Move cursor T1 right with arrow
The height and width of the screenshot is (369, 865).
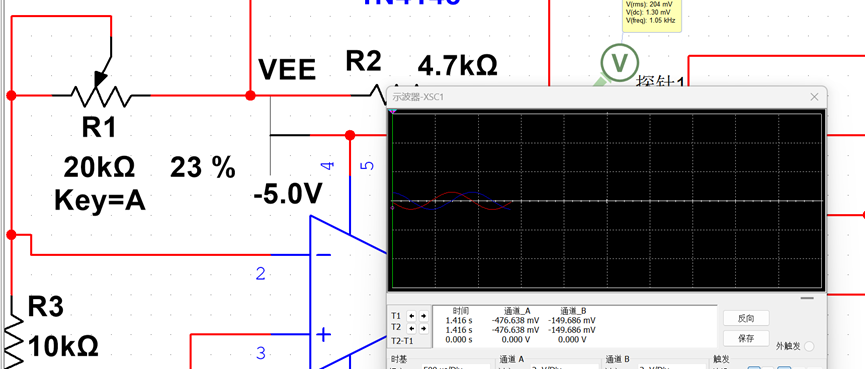(x=423, y=316)
